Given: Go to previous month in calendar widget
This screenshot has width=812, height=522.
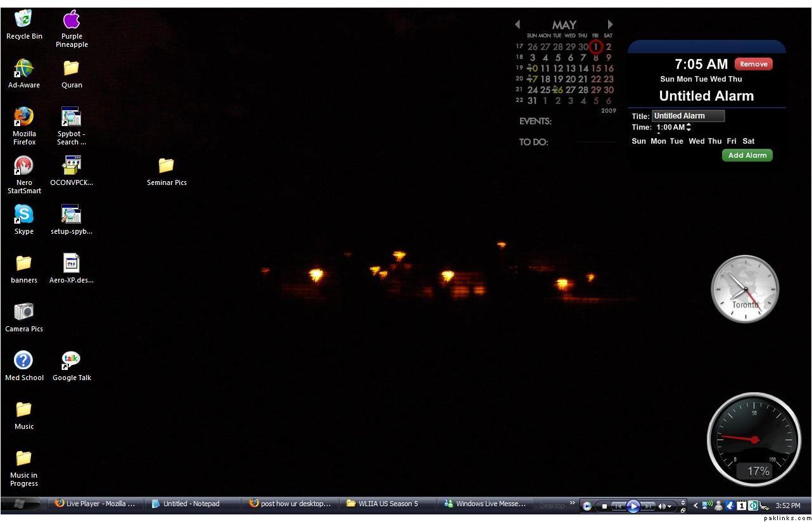Looking at the screenshot, I should click(x=517, y=25).
